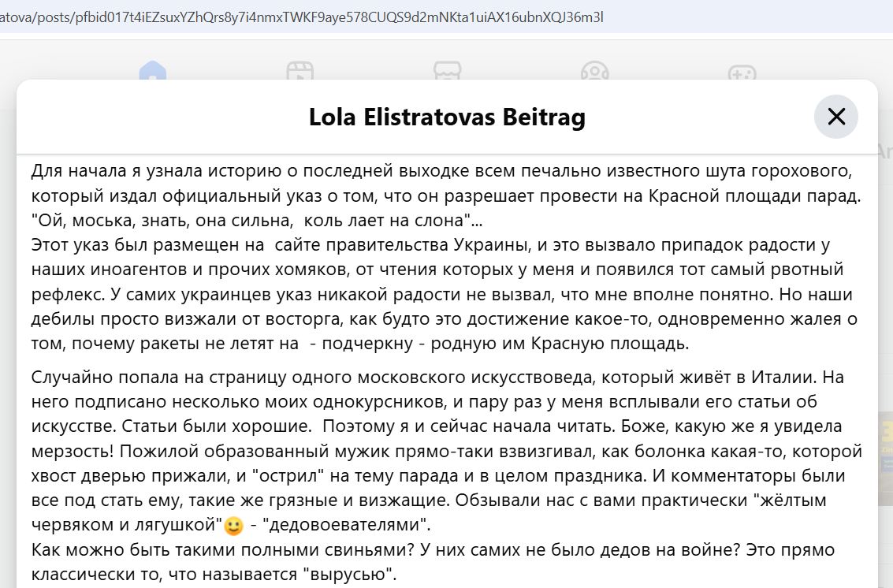Screen dimensions: 893x588
Task: Click the line starting "дебилы просто визжали от восторга"
Action: (445, 318)
